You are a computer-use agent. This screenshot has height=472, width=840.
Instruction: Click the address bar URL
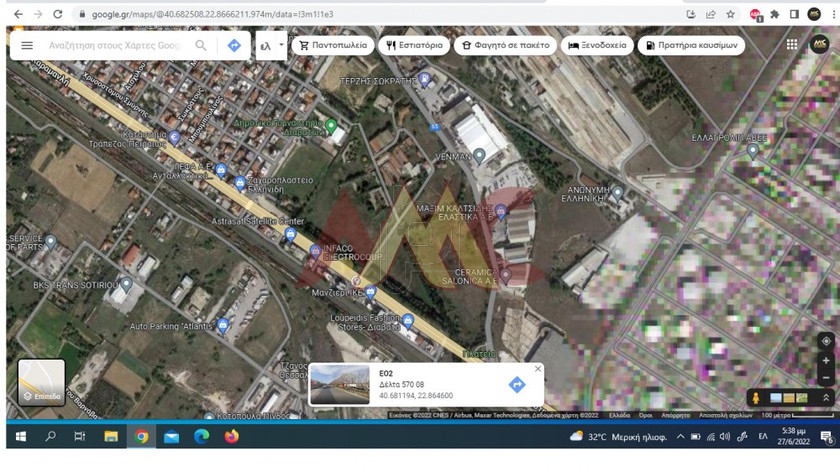tap(212, 14)
